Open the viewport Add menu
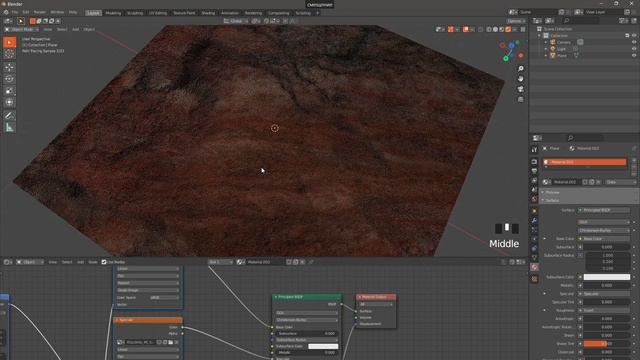The image size is (640, 360). click(x=76, y=29)
